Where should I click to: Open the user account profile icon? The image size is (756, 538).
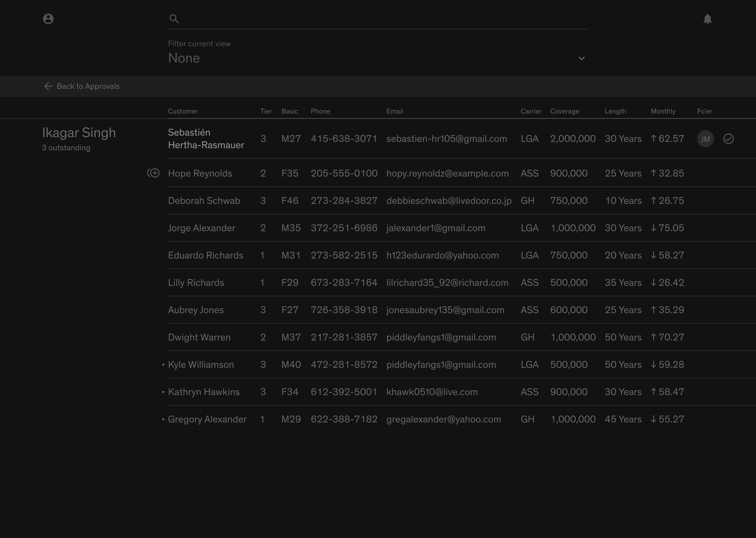point(48,19)
